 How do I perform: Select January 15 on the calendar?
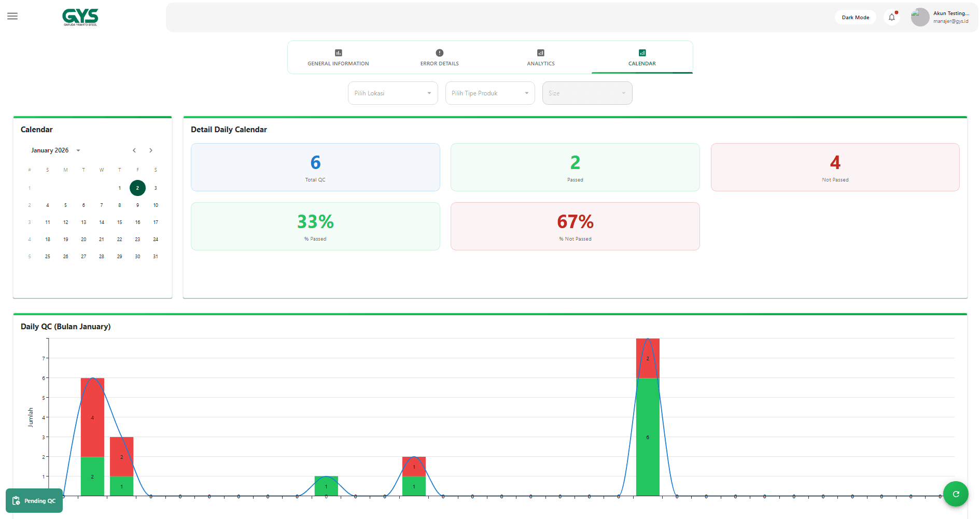pyautogui.click(x=120, y=222)
